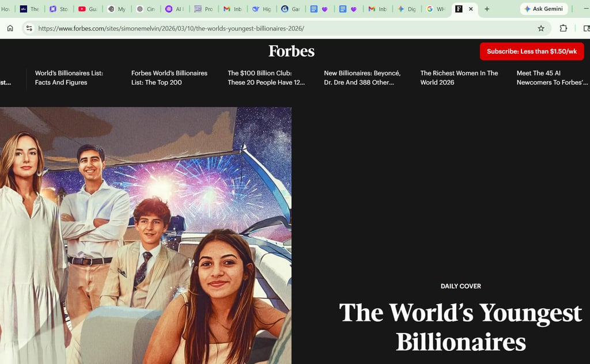Bookmark this page with the star icon

point(540,28)
